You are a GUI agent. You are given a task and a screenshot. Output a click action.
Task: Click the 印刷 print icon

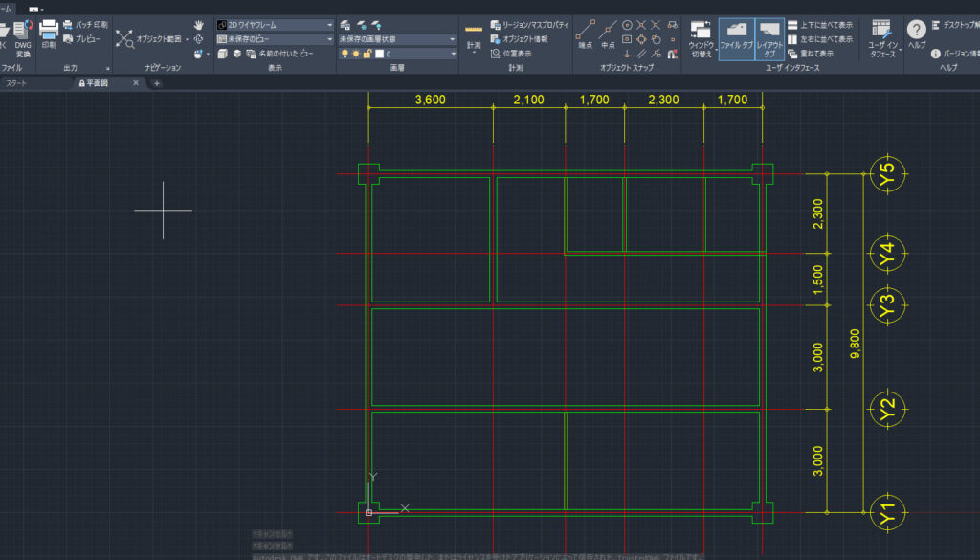tap(49, 34)
